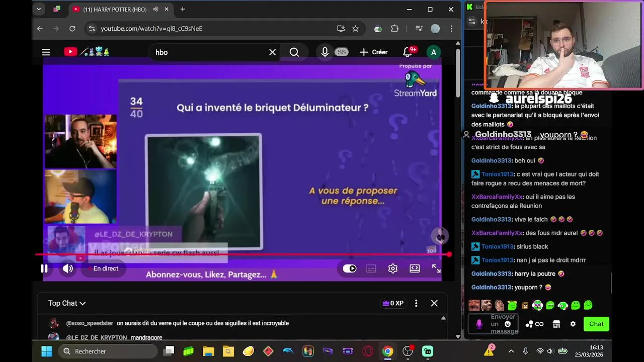Toggle subtitles in the video player
This screenshot has width=644, height=362.
coord(371,268)
